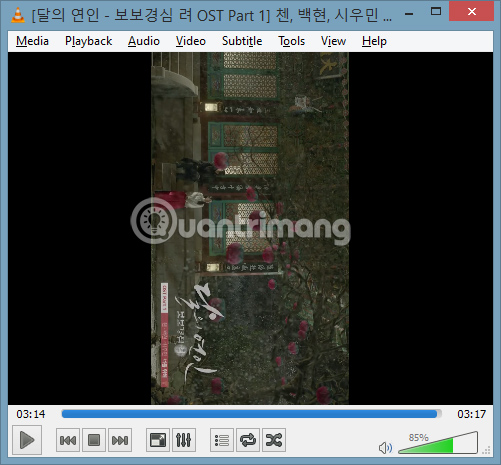501x465 pixels.
Task: Open the Audio menu
Action: pyautogui.click(x=144, y=41)
